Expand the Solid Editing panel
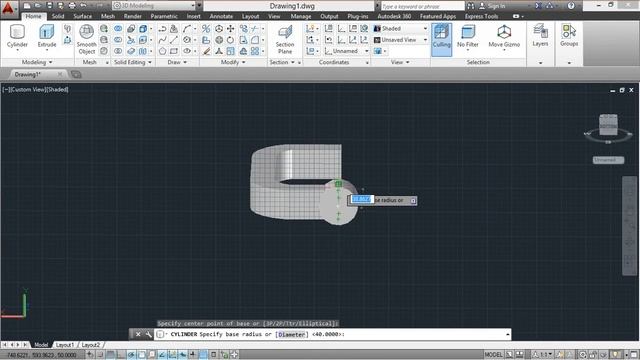640x360 pixels. pyautogui.click(x=133, y=62)
